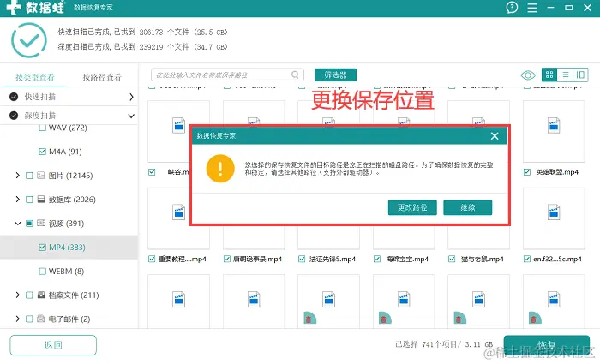Switch to 按类型查看 tab
The height and width of the screenshot is (364, 600).
tap(35, 77)
